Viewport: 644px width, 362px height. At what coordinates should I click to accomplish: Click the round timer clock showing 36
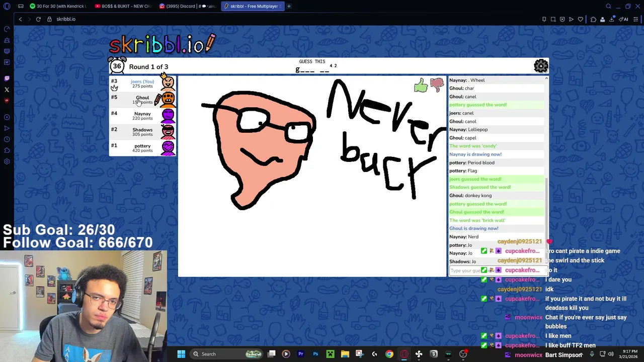pyautogui.click(x=117, y=66)
